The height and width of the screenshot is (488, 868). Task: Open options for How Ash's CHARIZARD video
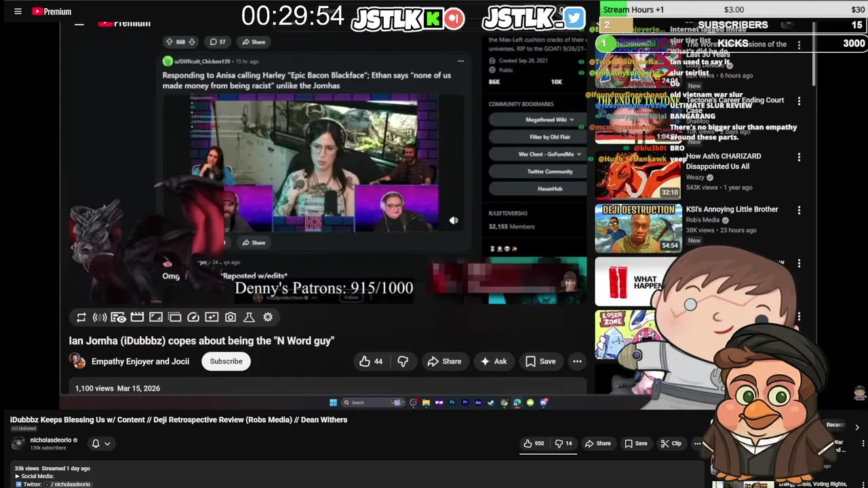(x=799, y=157)
